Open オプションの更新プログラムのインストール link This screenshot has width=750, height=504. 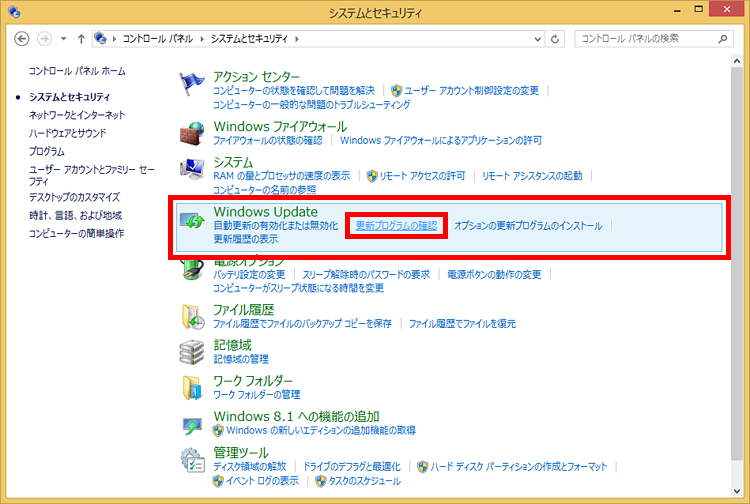click(528, 226)
